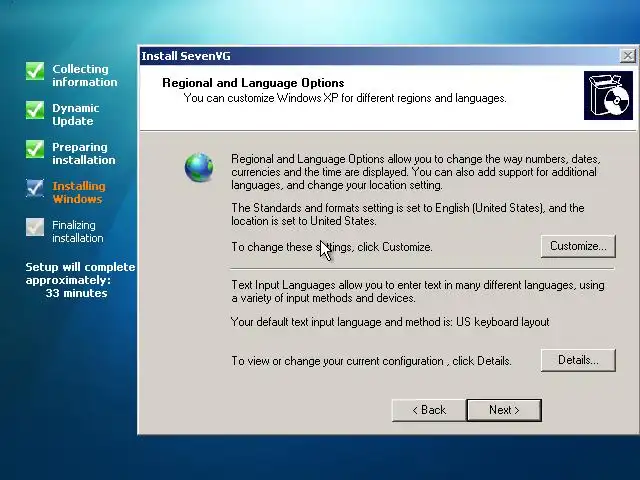
Task: Click the Dynamic Update green checkmark
Action: [35, 110]
